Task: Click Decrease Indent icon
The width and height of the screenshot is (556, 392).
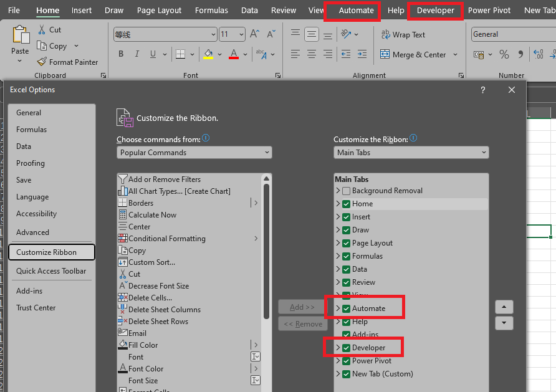Action: tap(346, 54)
